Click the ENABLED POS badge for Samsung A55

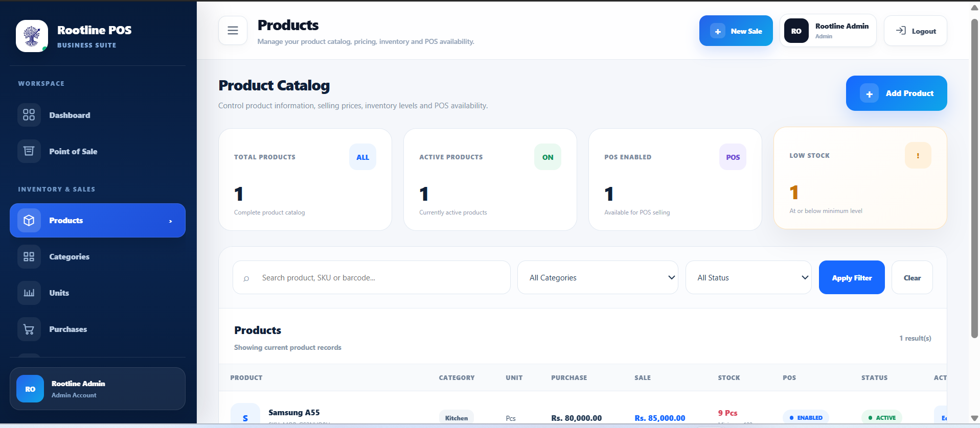tap(806, 417)
